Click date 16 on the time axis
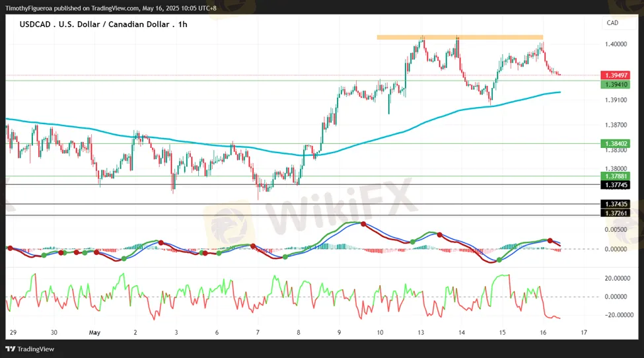 pos(543,333)
